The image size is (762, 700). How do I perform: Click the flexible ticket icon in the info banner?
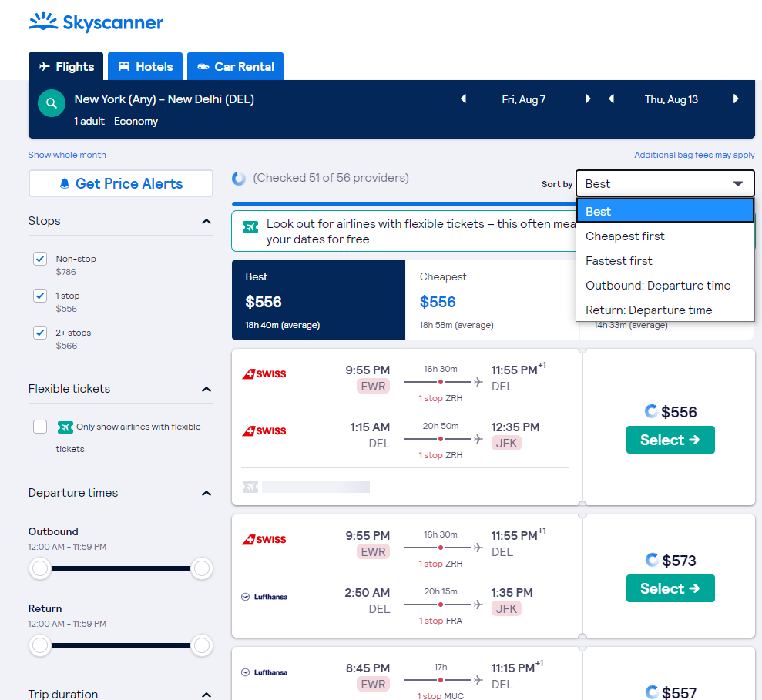pos(250,227)
